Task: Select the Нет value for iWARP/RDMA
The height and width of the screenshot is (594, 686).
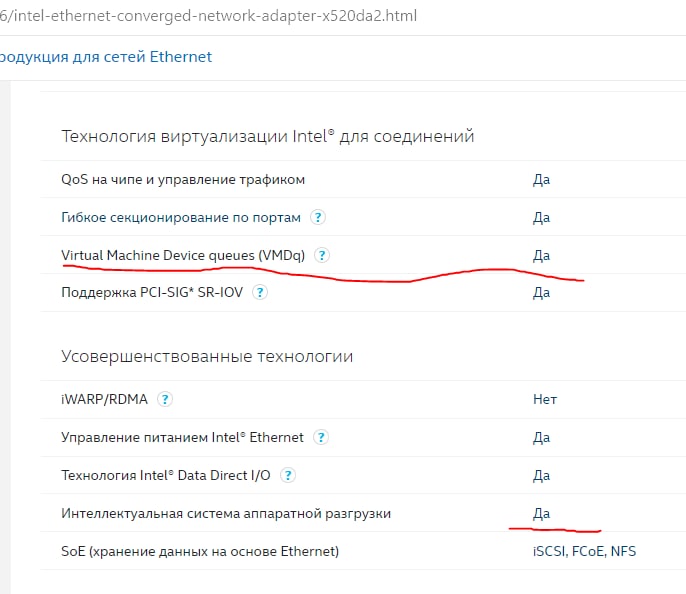Action: (545, 399)
